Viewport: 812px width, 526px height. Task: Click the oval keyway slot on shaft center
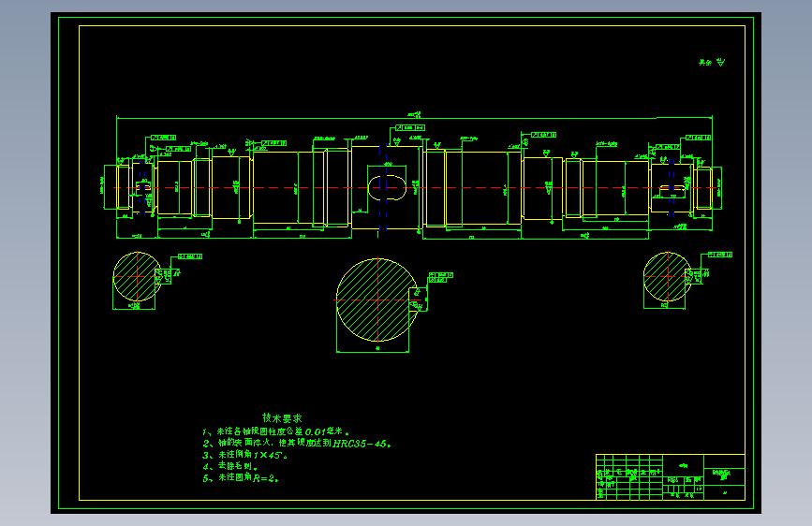[387, 187]
